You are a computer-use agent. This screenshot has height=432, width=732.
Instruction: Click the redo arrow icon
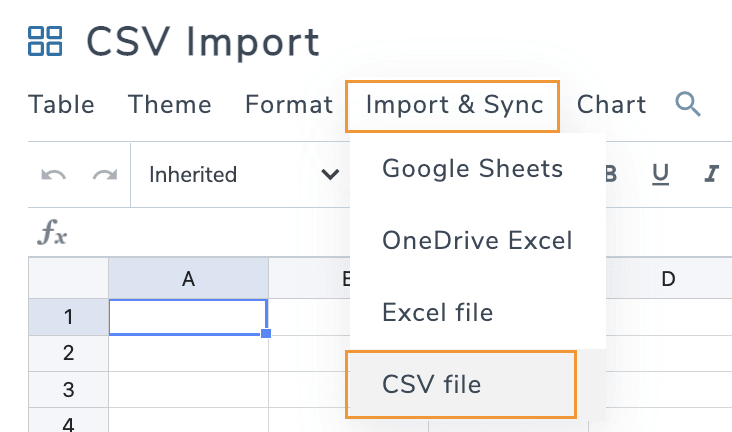click(x=104, y=175)
